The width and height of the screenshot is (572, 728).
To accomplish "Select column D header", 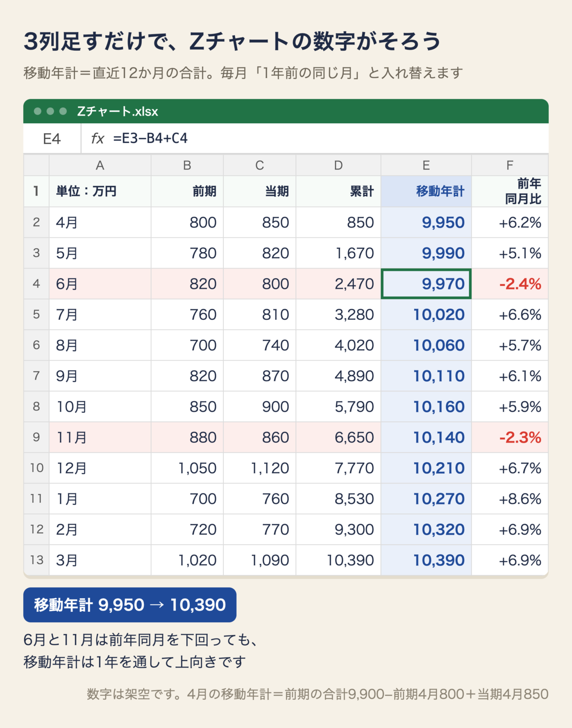I will click(x=339, y=165).
